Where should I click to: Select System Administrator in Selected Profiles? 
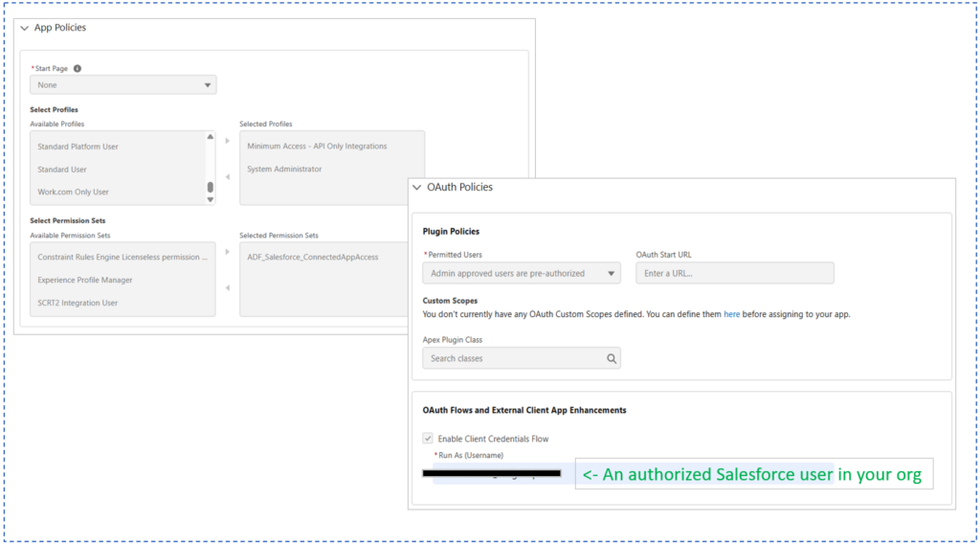tap(284, 169)
